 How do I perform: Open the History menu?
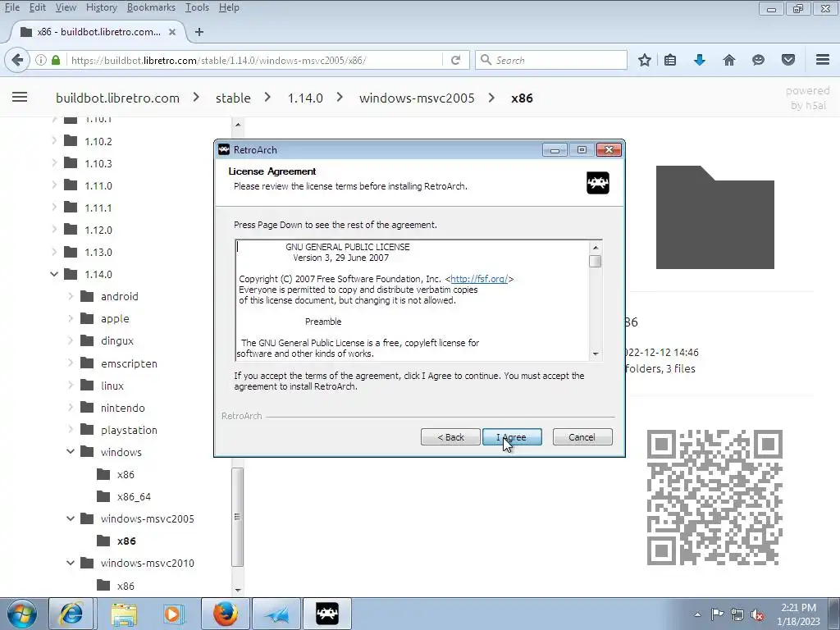tap(101, 7)
